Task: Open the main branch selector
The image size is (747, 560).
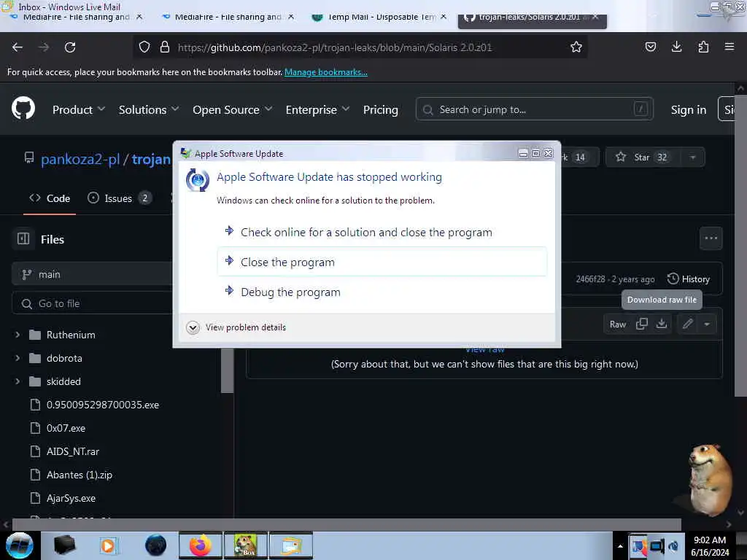Action: pos(93,274)
